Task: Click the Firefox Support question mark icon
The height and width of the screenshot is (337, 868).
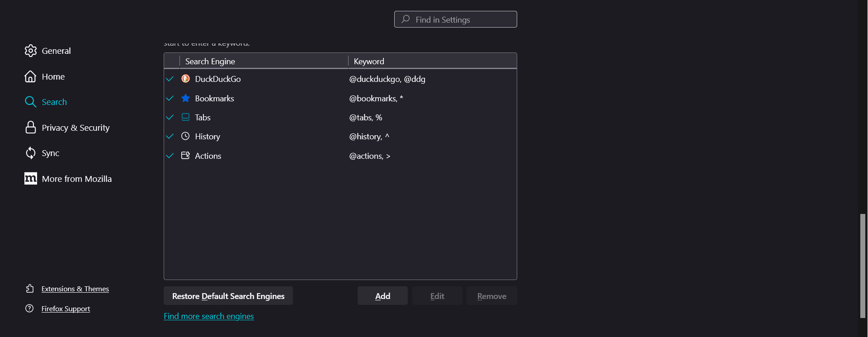Action: click(29, 309)
